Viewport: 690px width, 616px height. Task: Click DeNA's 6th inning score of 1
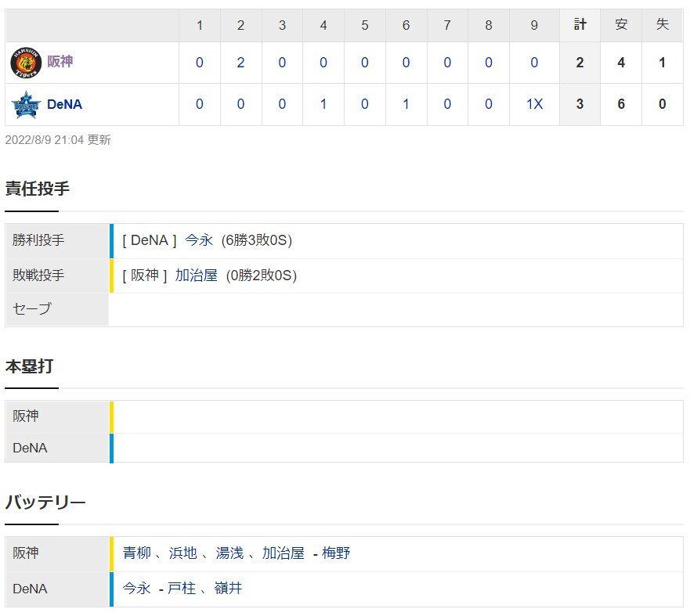(406, 104)
